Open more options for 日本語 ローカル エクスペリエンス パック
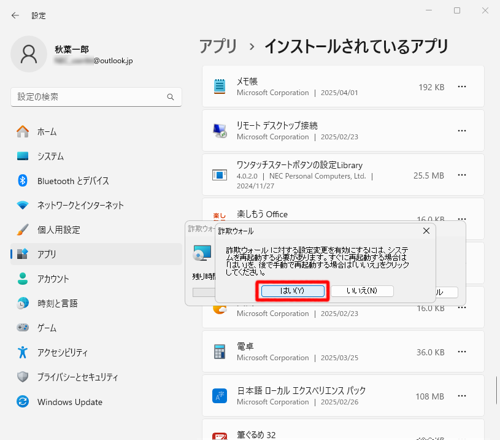 click(x=462, y=396)
